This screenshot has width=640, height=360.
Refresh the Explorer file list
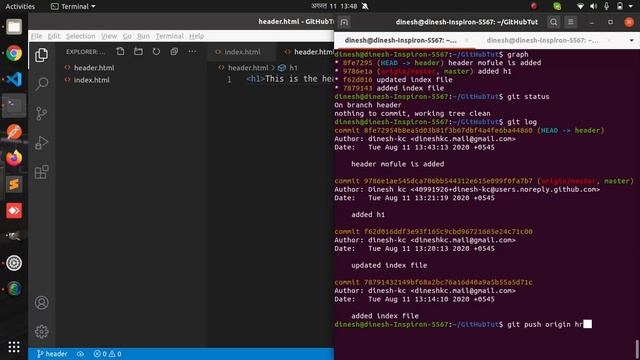click(x=156, y=51)
